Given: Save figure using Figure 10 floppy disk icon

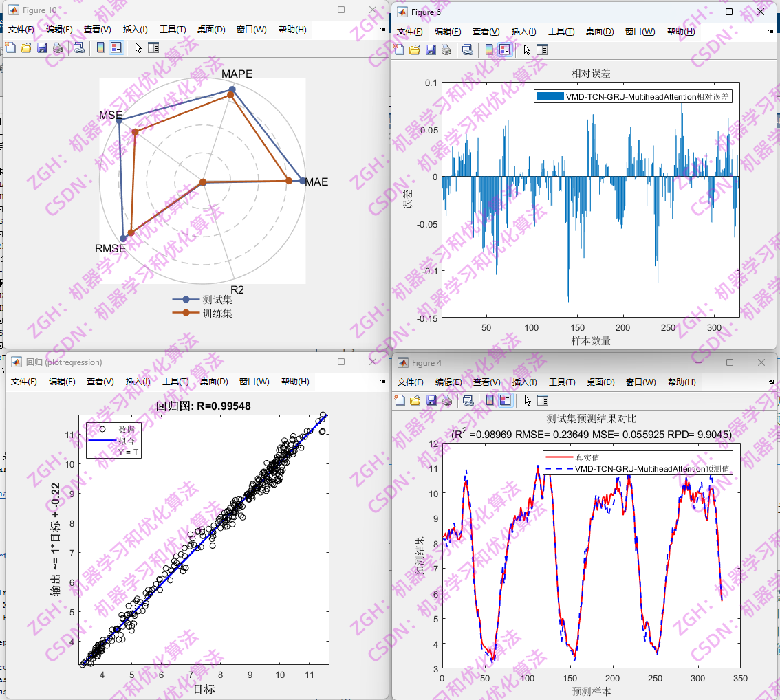Looking at the screenshot, I should pos(42,47).
